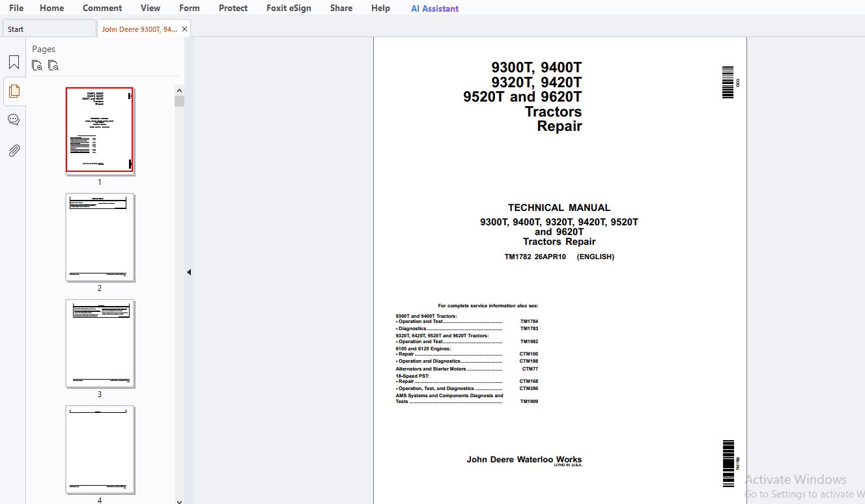
Task: Open the Protect ribbon tab
Action: [233, 8]
